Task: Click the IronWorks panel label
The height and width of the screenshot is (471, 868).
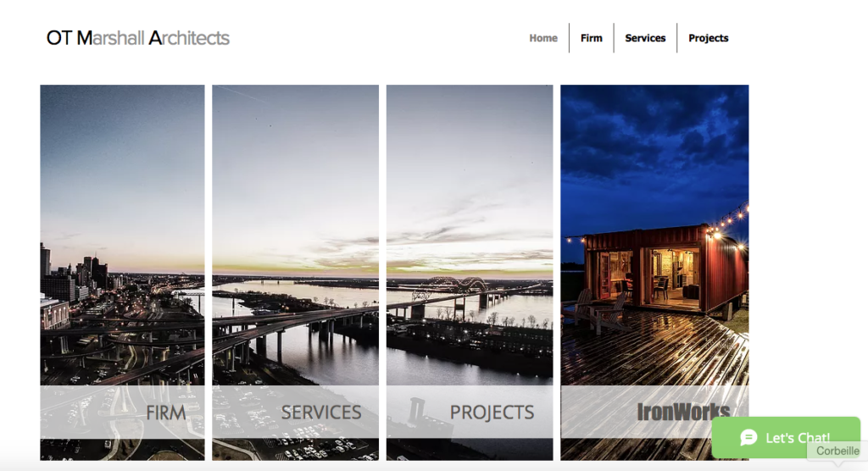Action: tap(683, 413)
